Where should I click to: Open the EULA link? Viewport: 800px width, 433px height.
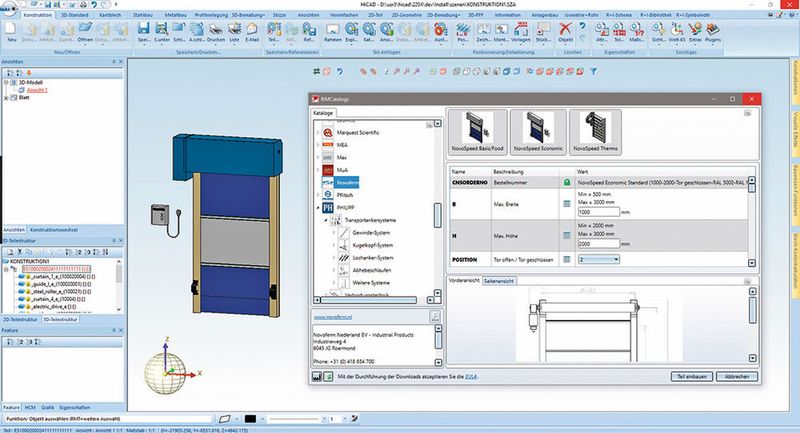point(471,377)
